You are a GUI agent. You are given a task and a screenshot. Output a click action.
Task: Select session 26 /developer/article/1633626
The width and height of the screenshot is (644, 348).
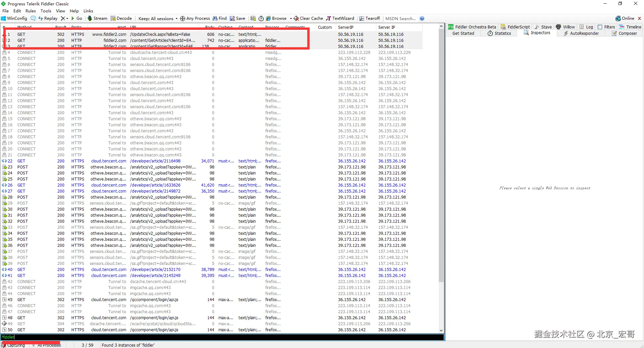tap(211, 185)
